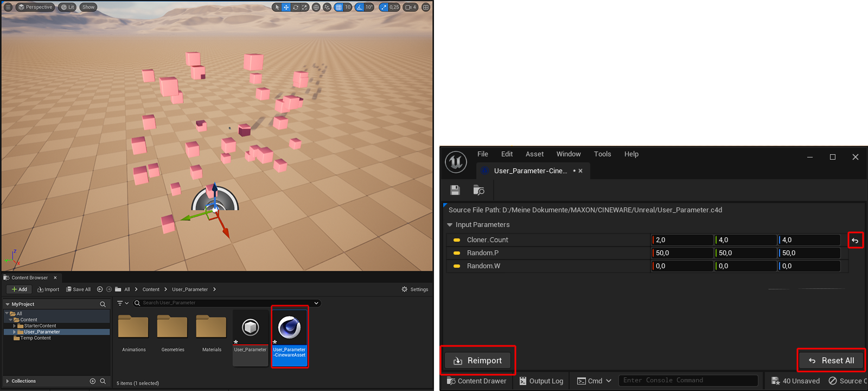
Task: Click the select mode arrow tool
Action: (x=277, y=7)
